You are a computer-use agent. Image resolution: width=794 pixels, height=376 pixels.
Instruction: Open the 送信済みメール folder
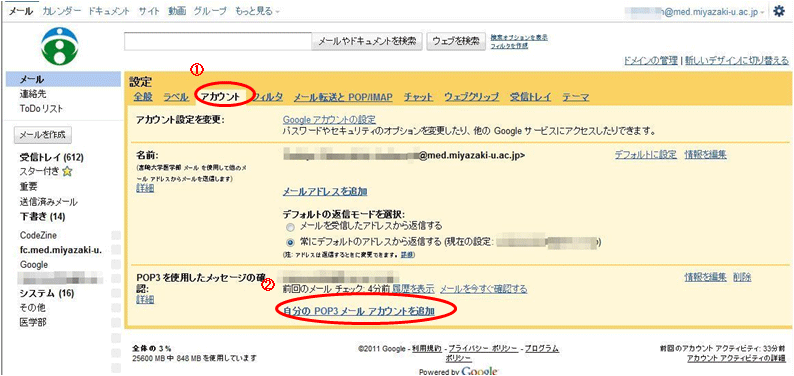click(x=49, y=202)
